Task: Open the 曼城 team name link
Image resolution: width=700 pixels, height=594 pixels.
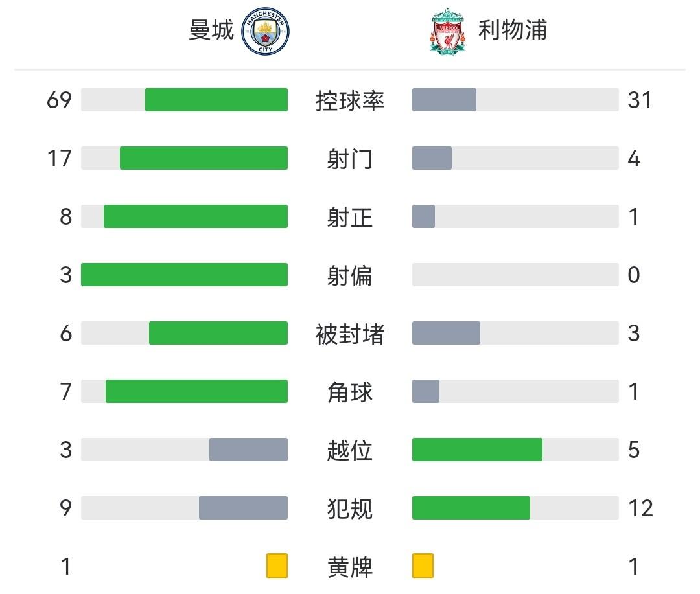Action: (211, 30)
